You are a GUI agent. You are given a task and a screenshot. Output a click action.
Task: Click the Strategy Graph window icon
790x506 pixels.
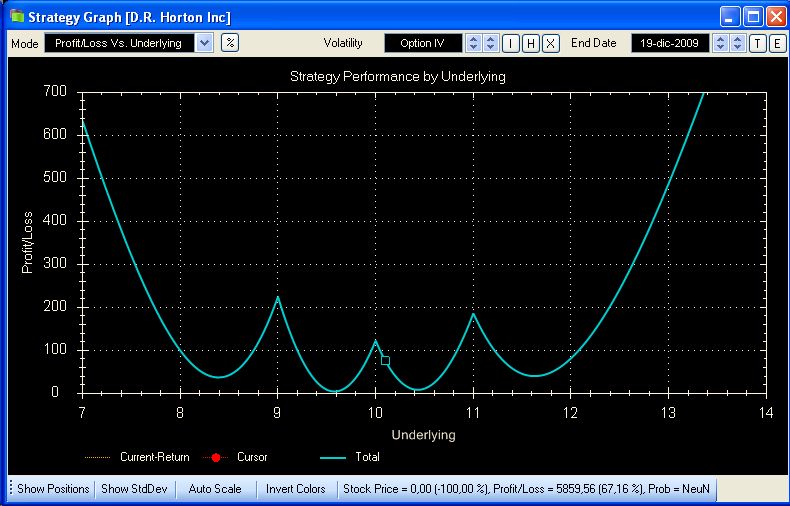click(17, 16)
